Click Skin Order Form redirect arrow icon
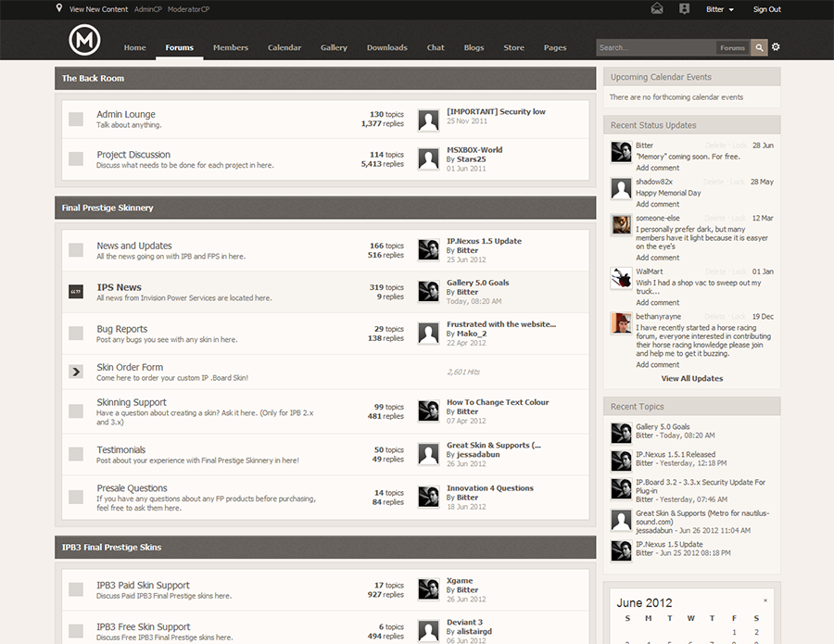The height and width of the screenshot is (644, 834). [x=76, y=372]
